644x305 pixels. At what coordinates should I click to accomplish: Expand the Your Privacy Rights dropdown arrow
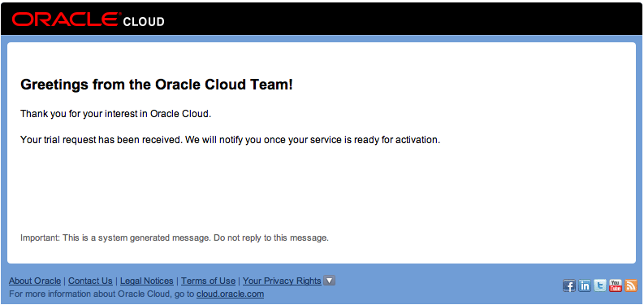[x=330, y=281]
